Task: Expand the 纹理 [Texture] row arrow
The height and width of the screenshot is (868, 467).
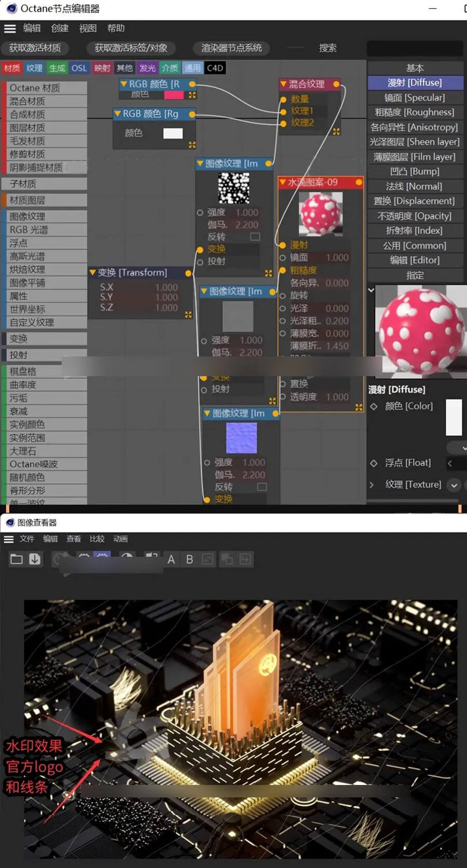Action: coord(372,485)
